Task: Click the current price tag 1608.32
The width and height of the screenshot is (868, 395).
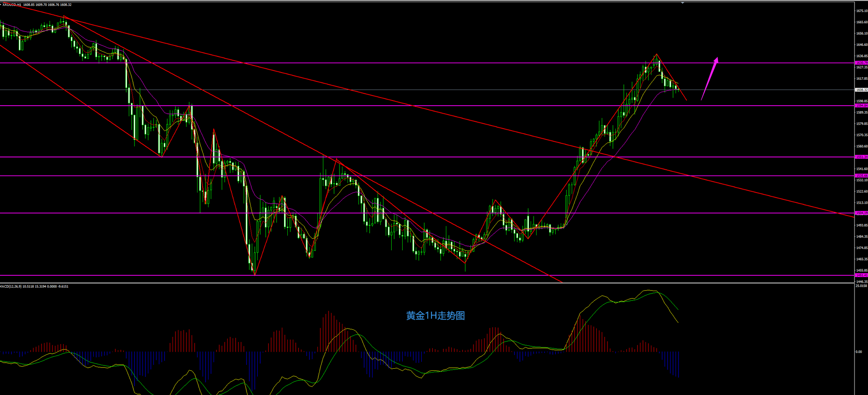Action: click(x=862, y=90)
